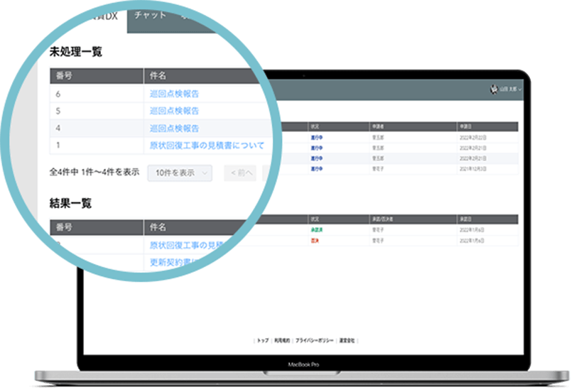Open the 利用規約 footer link
574x392 pixels.
[283, 341]
